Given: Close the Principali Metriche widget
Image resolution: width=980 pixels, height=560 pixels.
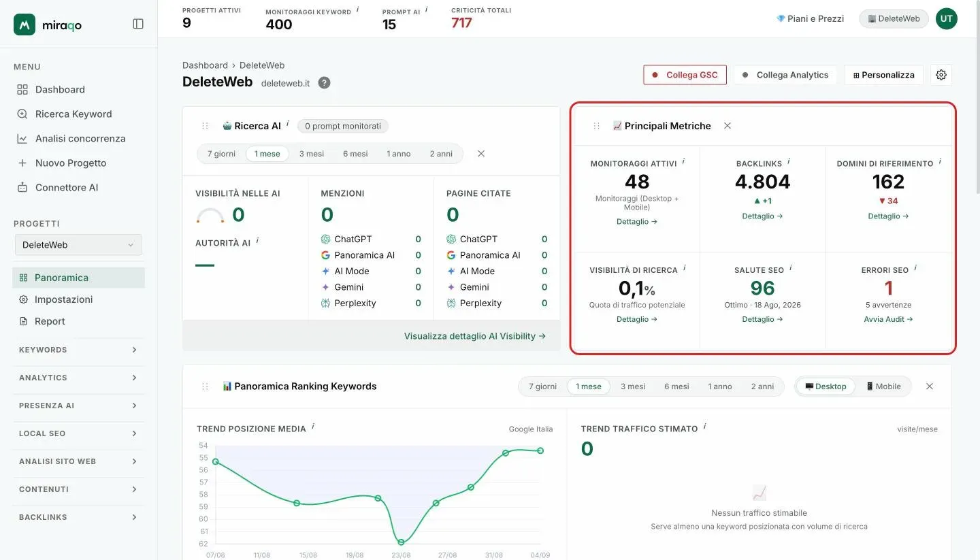Looking at the screenshot, I should pos(728,126).
